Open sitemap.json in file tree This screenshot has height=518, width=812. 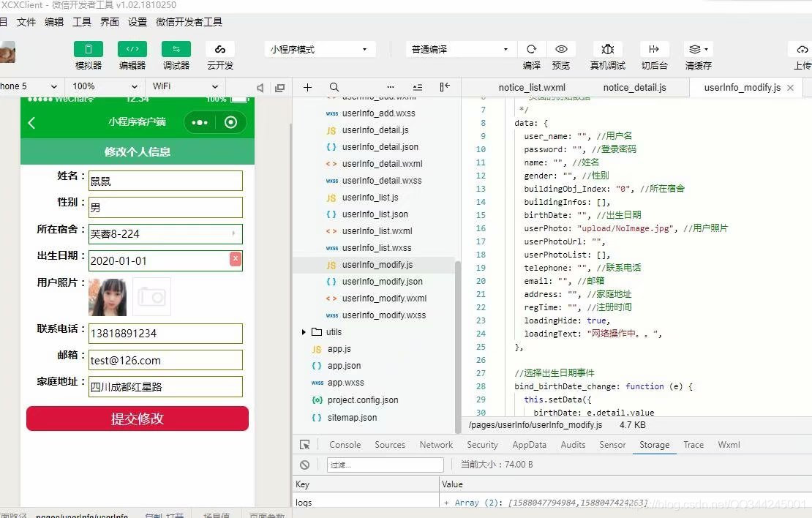click(352, 418)
